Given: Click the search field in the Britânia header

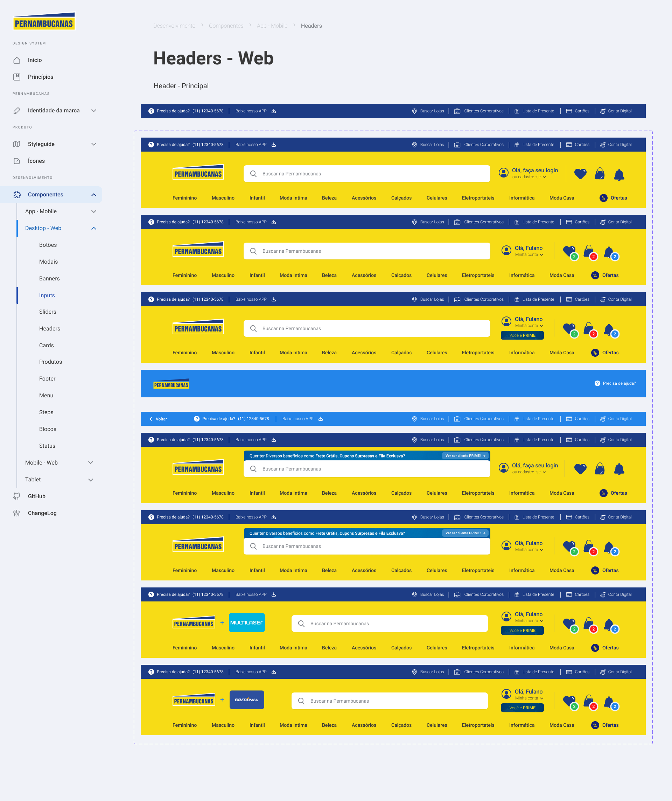Looking at the screenshot, I should point(390,701).
